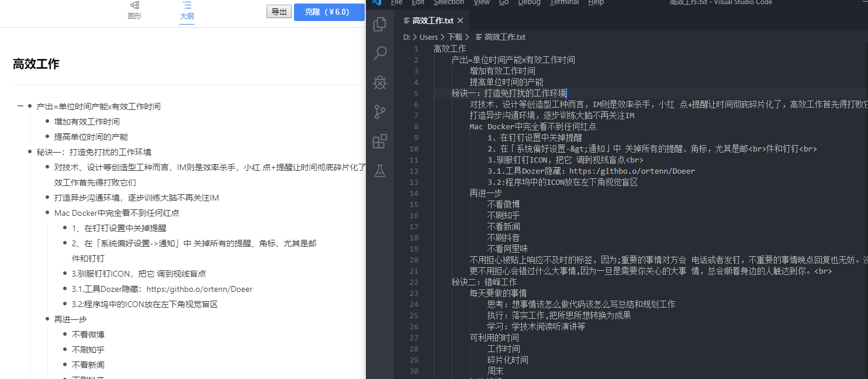Switch to the 大纲 tab label
Image resolution: width=868 pixels, height=379 pixels.
pyautogui.click(x=187, y=16)
